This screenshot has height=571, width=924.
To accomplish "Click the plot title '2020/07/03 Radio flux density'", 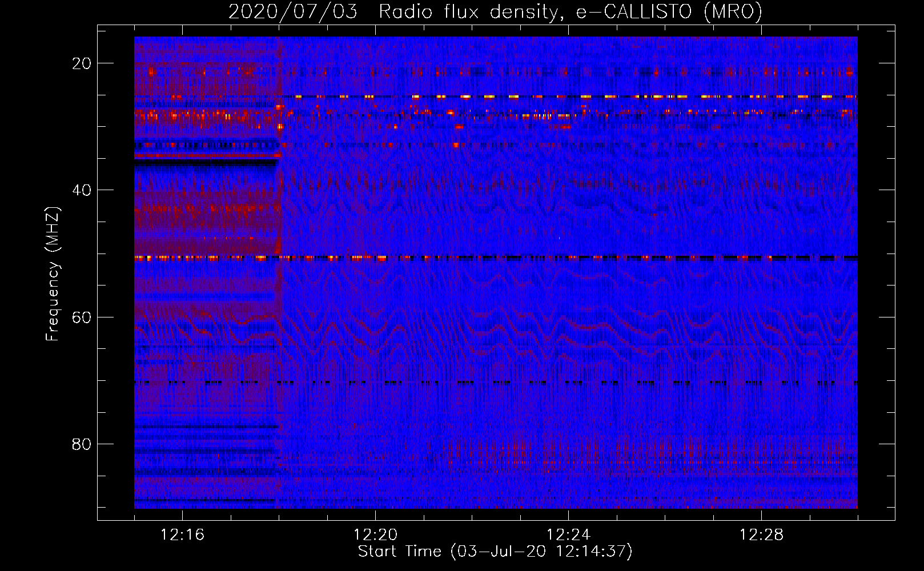I will [495, 11].
